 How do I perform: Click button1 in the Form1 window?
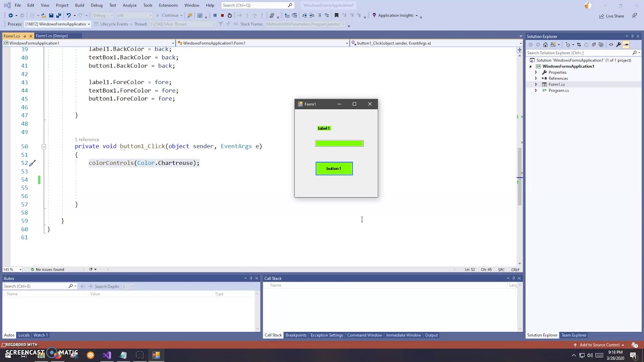coord(334,168)
